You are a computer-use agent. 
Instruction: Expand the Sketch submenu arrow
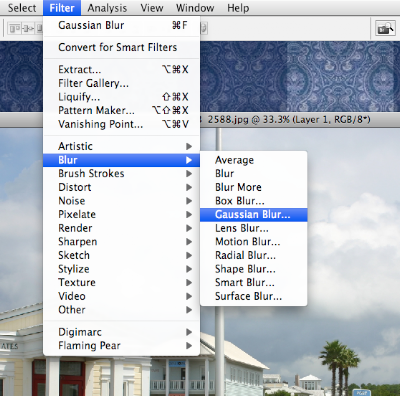pyautogui.click(x=189, y=255)
